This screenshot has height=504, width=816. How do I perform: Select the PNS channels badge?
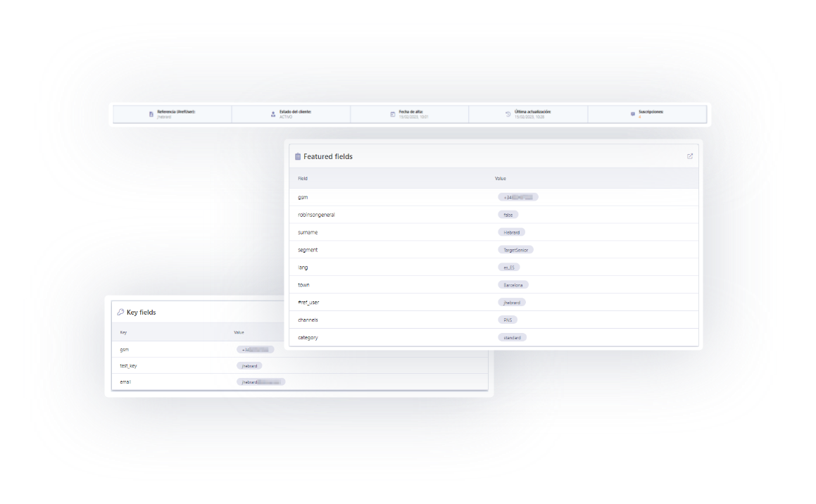pyautogui.click(x=508, y=320)
